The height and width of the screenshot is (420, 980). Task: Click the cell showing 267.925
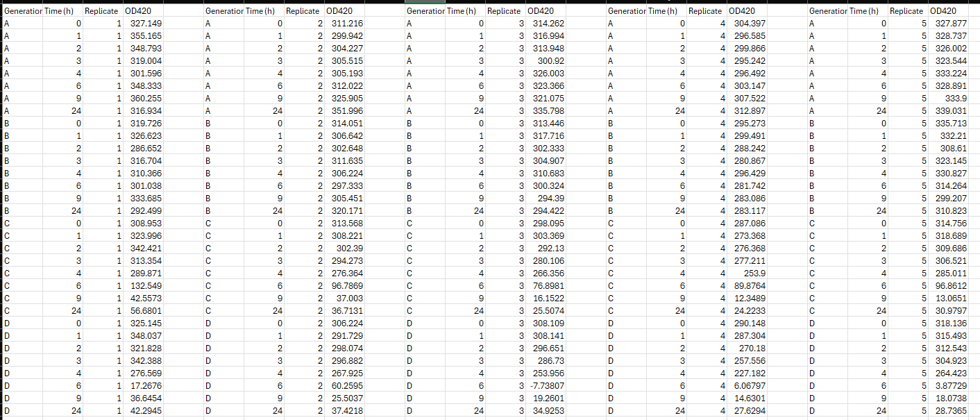point(345,373)
